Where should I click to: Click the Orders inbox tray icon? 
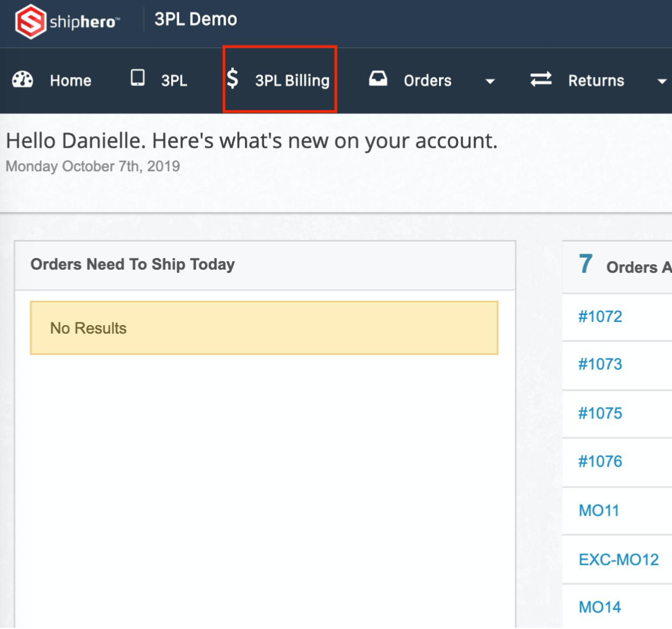(x=378, y=79)
